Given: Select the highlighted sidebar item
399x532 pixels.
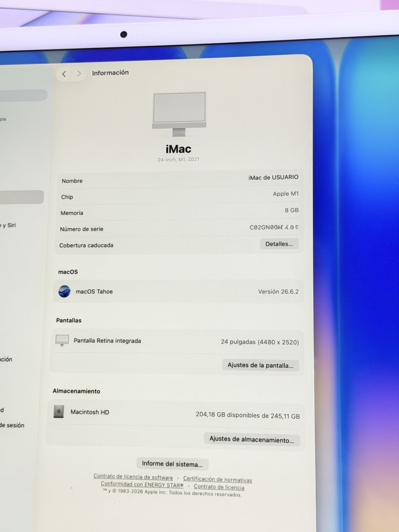Looking at the screenshot, I should 22,197.
